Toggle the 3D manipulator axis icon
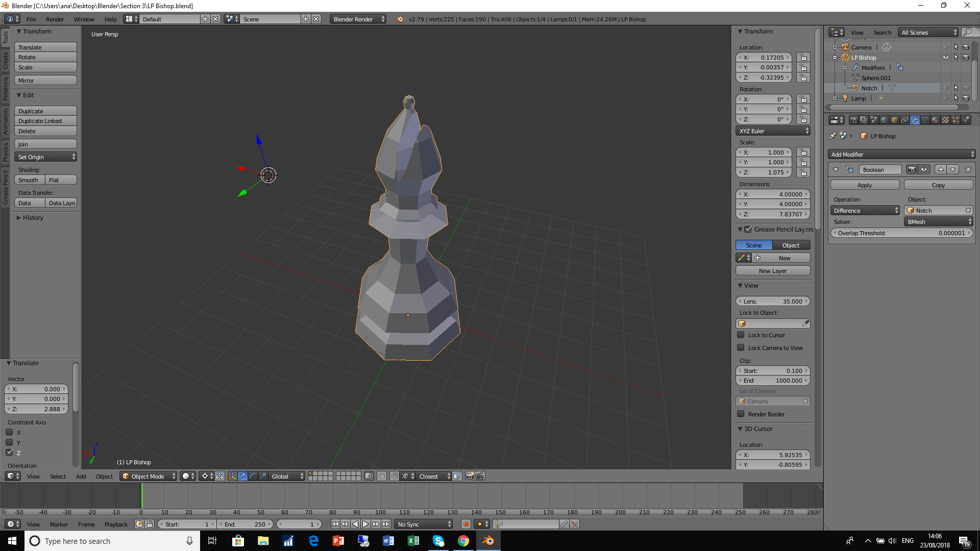The height and width of the screenshot is (551, 980). (233, 476)
